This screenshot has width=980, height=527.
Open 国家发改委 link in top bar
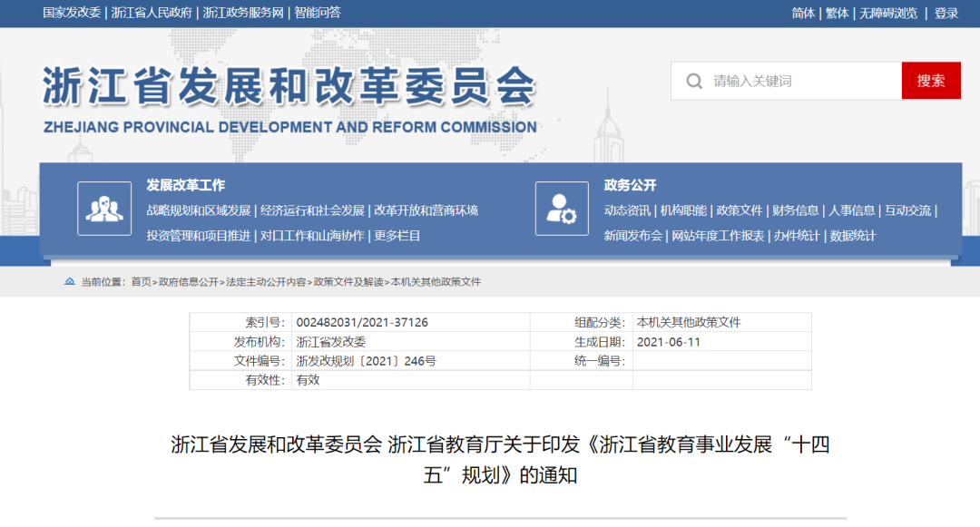coord(72,13)
